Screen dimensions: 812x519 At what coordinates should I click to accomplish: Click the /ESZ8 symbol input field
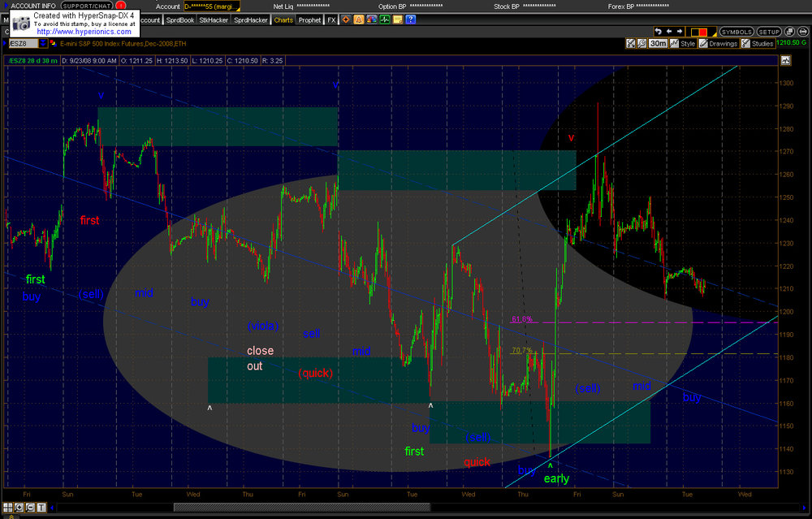coord(24,44)
